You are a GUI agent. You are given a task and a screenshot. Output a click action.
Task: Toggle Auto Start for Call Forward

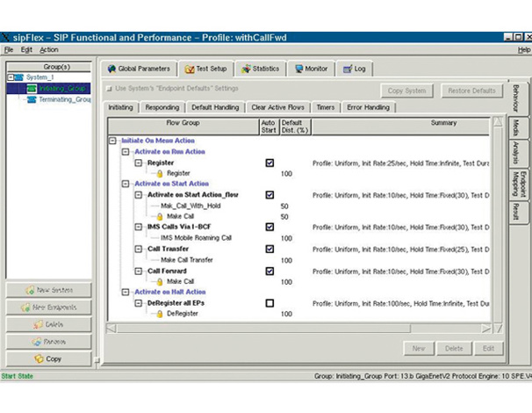270,271
